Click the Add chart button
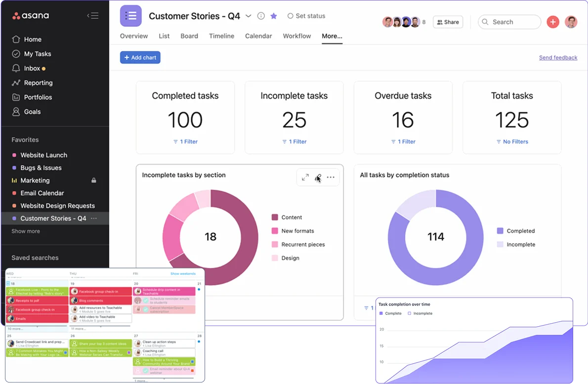The height and width of the screenshot is (384, 588). point(140,57)
